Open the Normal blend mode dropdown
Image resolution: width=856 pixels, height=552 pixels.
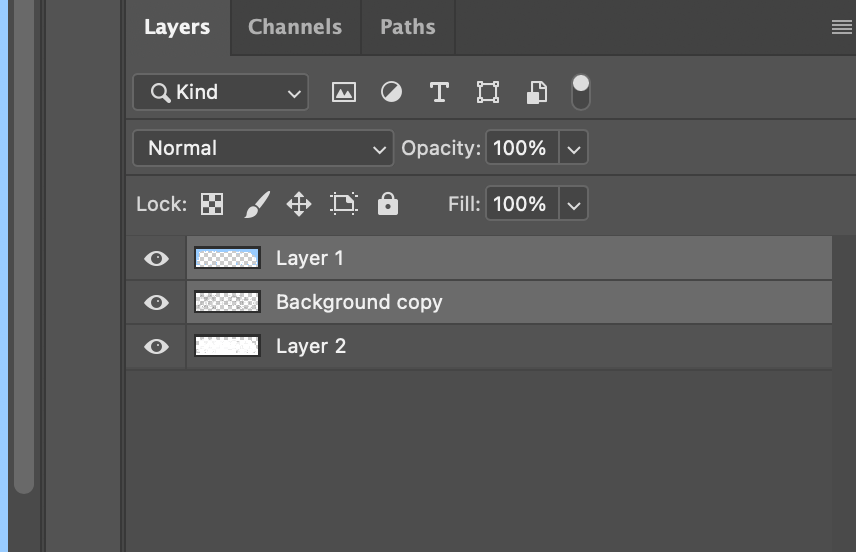point(263,148)
